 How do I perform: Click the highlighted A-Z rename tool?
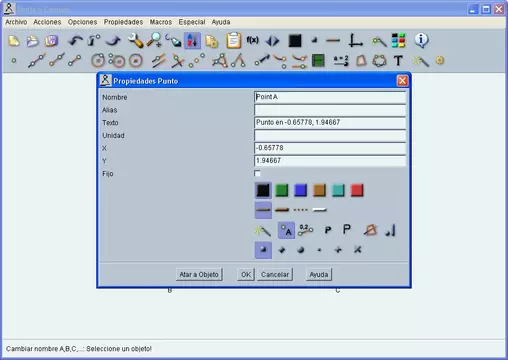[192, 41]
